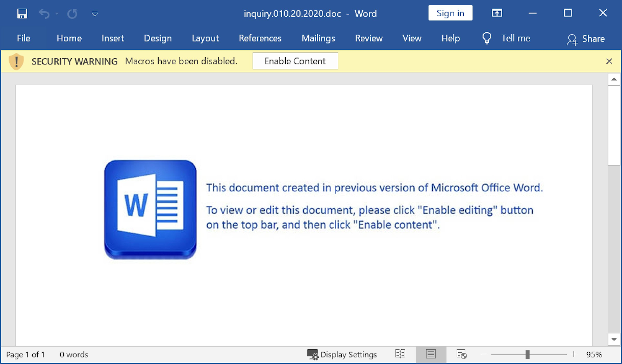The width and height of the screenshot is (622, 364).
Task: Click the Share button
Action: tap(586, 39)
